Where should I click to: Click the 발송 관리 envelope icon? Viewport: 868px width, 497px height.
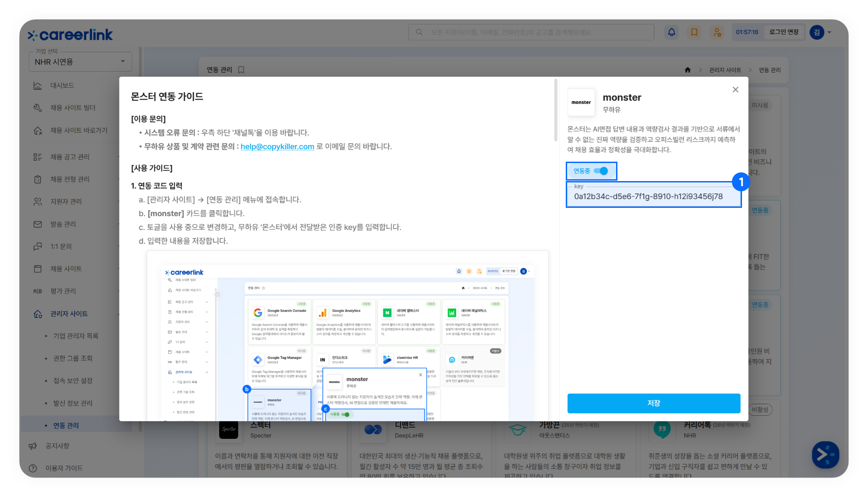point(38,224)
